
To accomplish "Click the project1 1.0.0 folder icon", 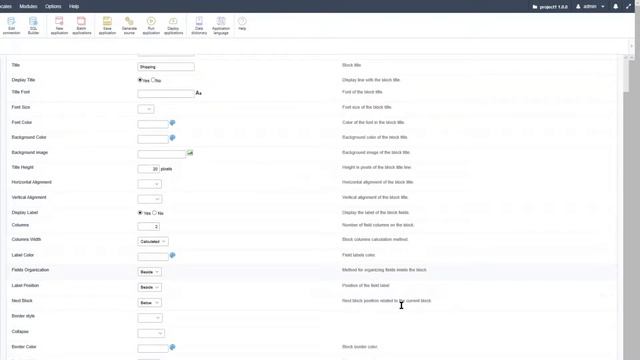I will 535,7.
